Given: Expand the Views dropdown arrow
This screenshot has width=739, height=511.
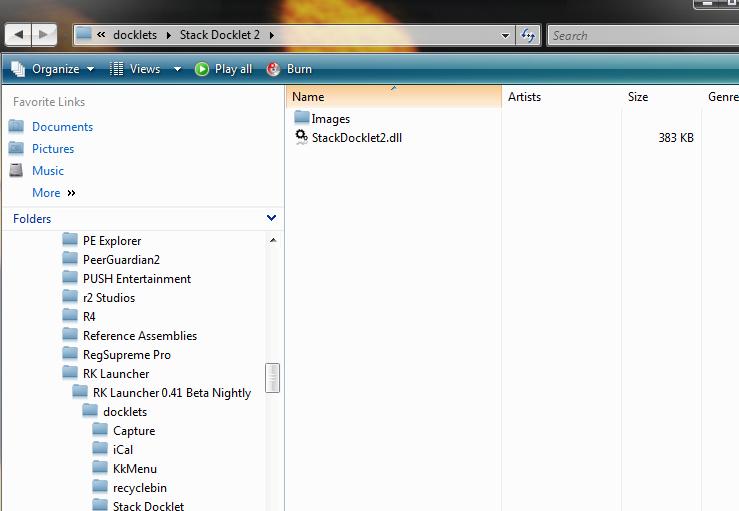Looking at the screenshot, I should click(177, 69).
